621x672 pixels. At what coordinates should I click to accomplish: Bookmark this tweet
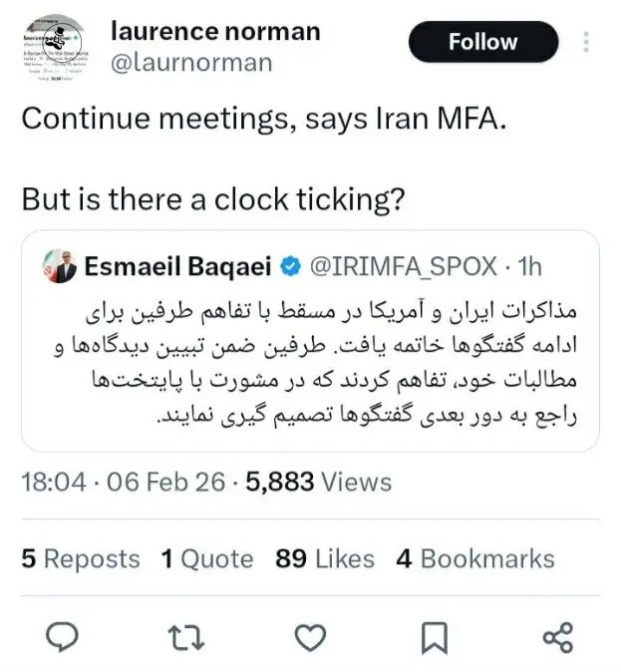(x=435, y=637)
